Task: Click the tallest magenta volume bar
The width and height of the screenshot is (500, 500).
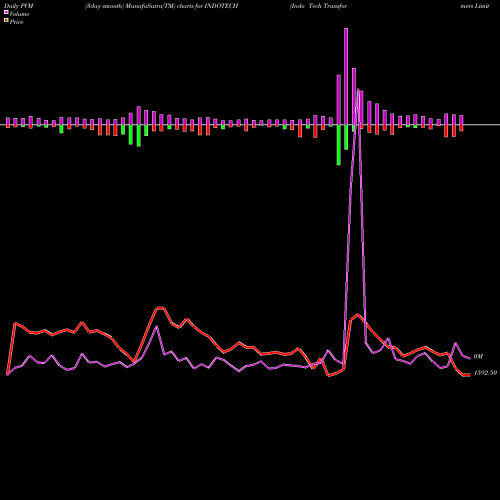Action: point(346,76)
